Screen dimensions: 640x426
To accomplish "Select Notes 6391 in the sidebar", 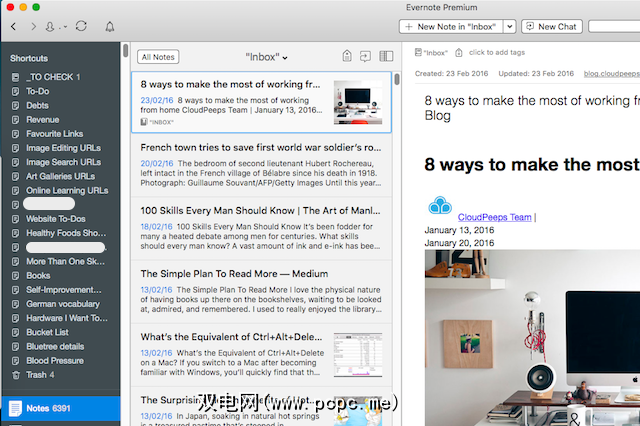I will (60, 408).
